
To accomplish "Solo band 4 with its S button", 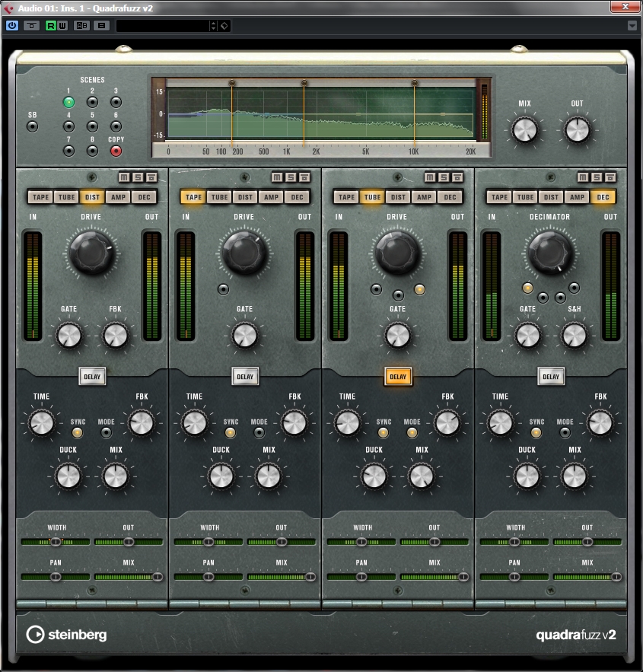I will point(597,177).
